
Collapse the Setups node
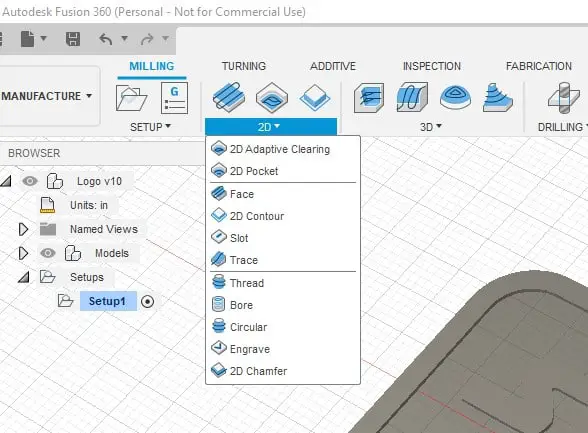click(x=24, y=277)
